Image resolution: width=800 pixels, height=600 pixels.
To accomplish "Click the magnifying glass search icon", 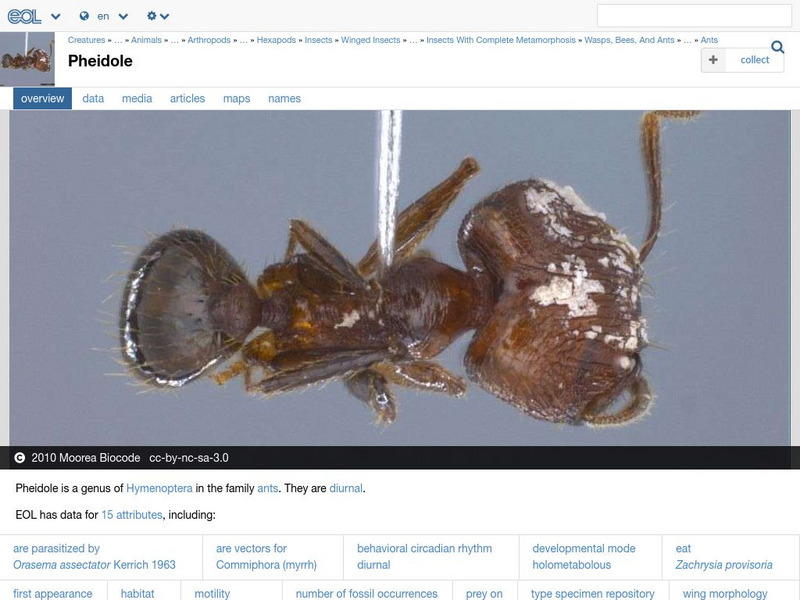I will pyautogui.click(x=777, y=46).
